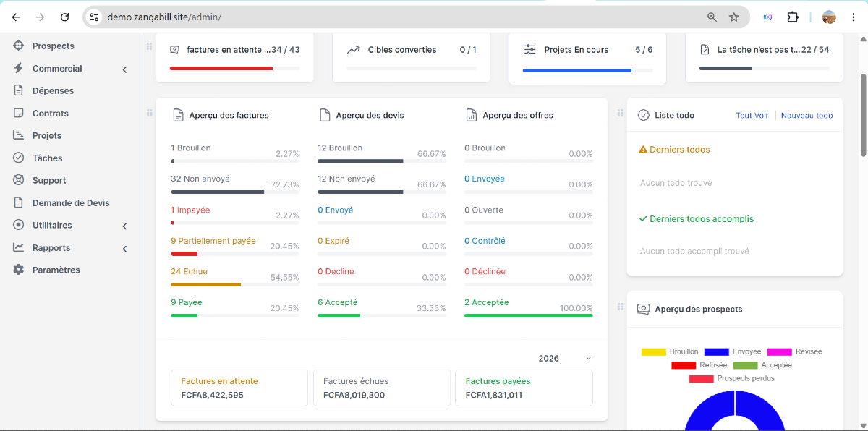Click the Tâches checkmark circle icon
The image size is (868, 431).
pos(19,158)
